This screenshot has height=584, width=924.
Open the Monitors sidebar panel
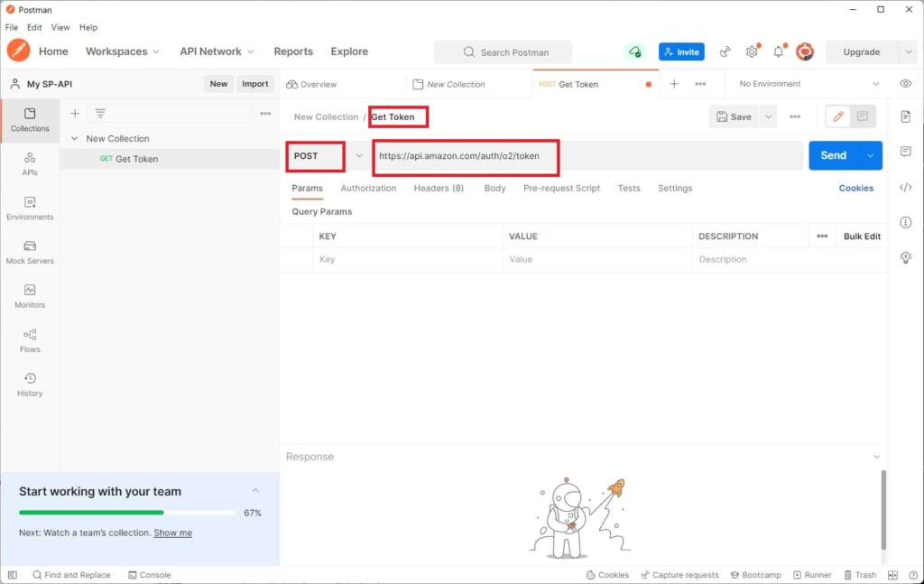point(30,296)
